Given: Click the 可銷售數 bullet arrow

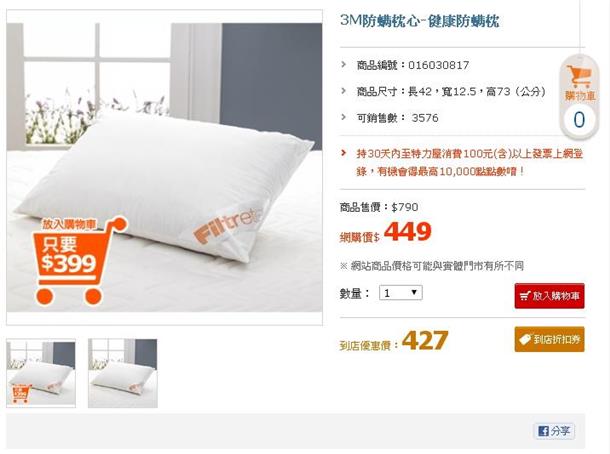Looking at the screenshot, I should [x=344, y=117].
